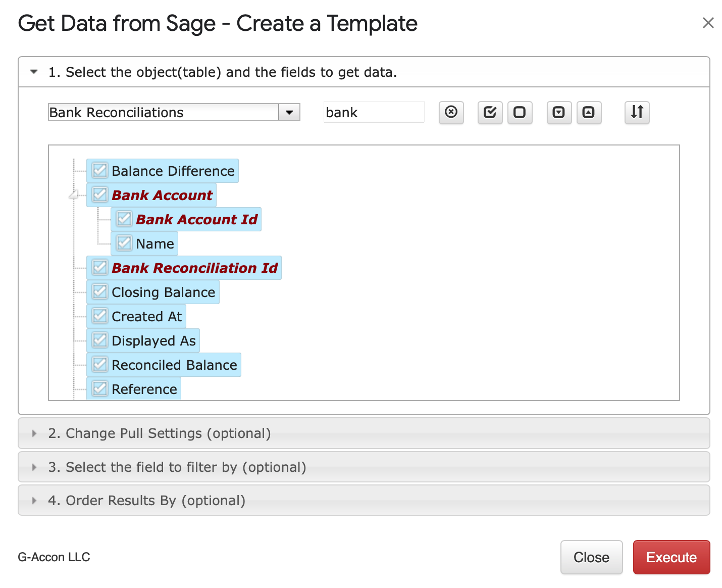Click the Reference field label

[144, 389]
